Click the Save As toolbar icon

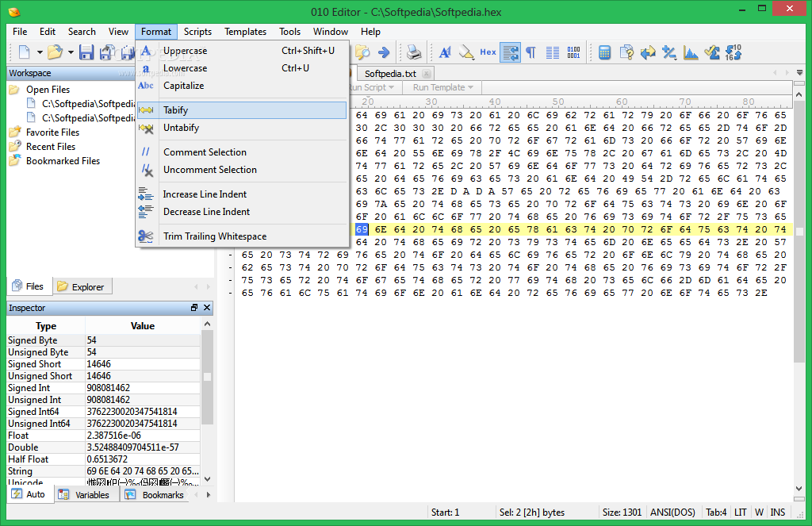pos(107,52)
